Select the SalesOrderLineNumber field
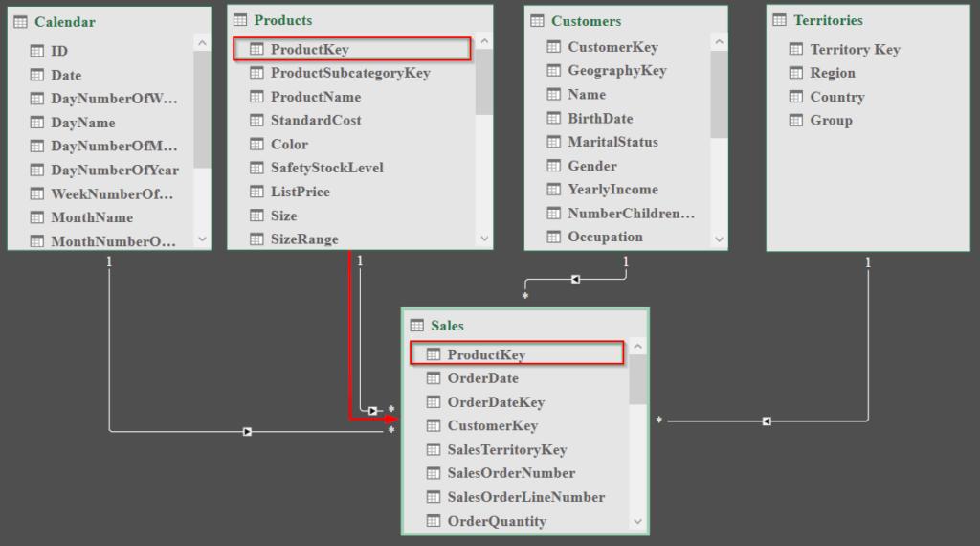Screen dimensions: 980x546 click(525, 496)
